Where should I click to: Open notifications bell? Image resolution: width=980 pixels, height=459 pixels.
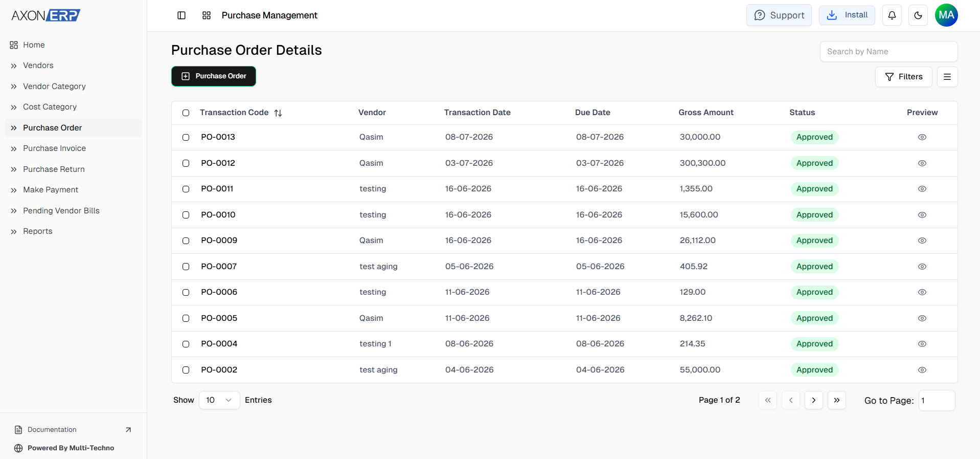click(x=892, y=15)
